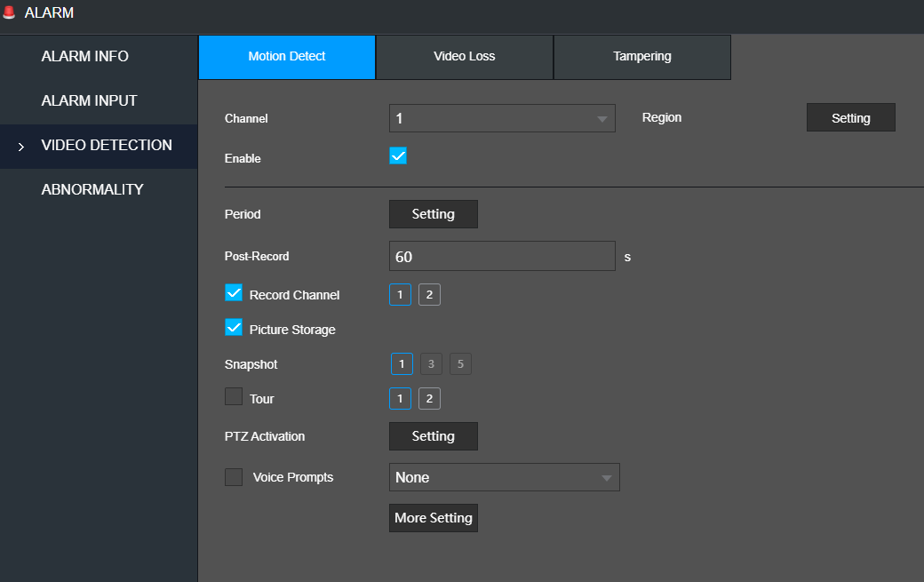Screen dimensions: 924x582
Task: Click the red alarm siren icon
Action: 9,12
